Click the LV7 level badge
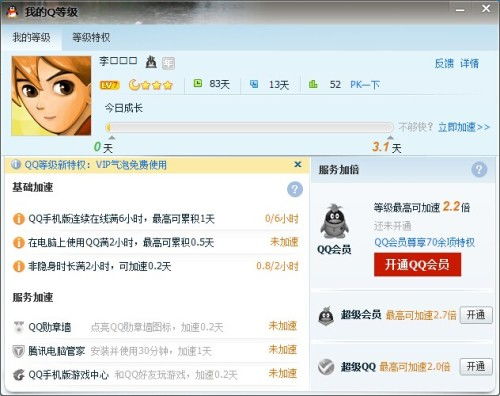Viewport: 500px width, 396px height. [109, 85]
